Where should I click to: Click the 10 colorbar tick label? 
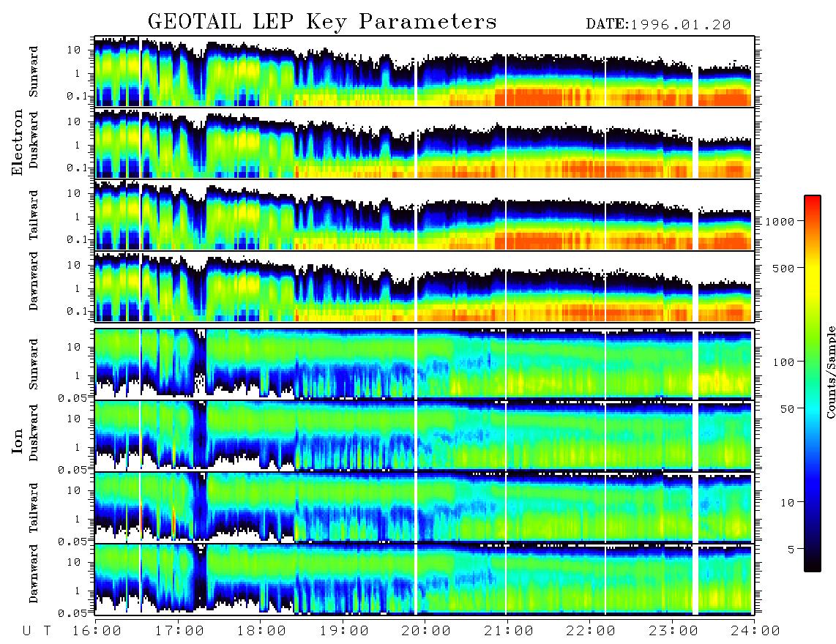tap(787, 503)
